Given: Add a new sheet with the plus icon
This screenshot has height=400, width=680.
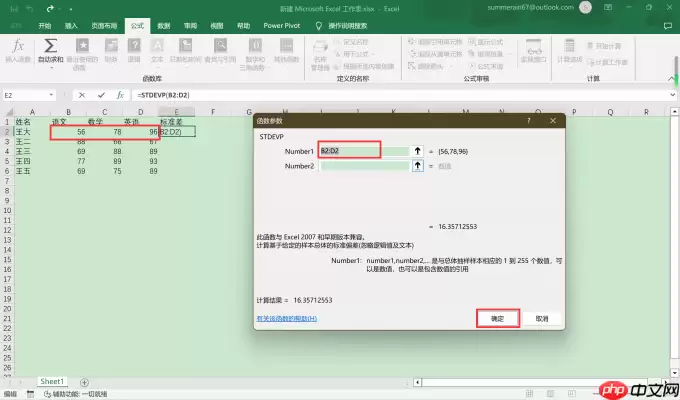Looking at the screenshot, I should pos(85,382).
